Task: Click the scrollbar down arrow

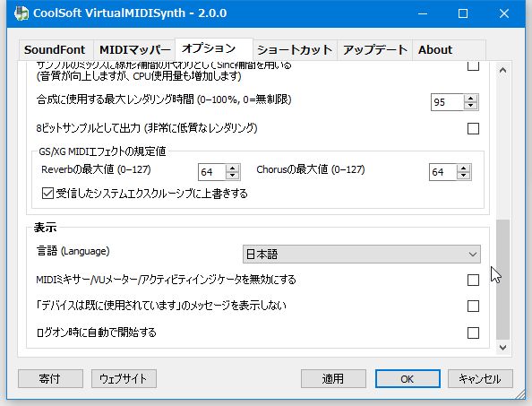Action: [x=502, y=347]
